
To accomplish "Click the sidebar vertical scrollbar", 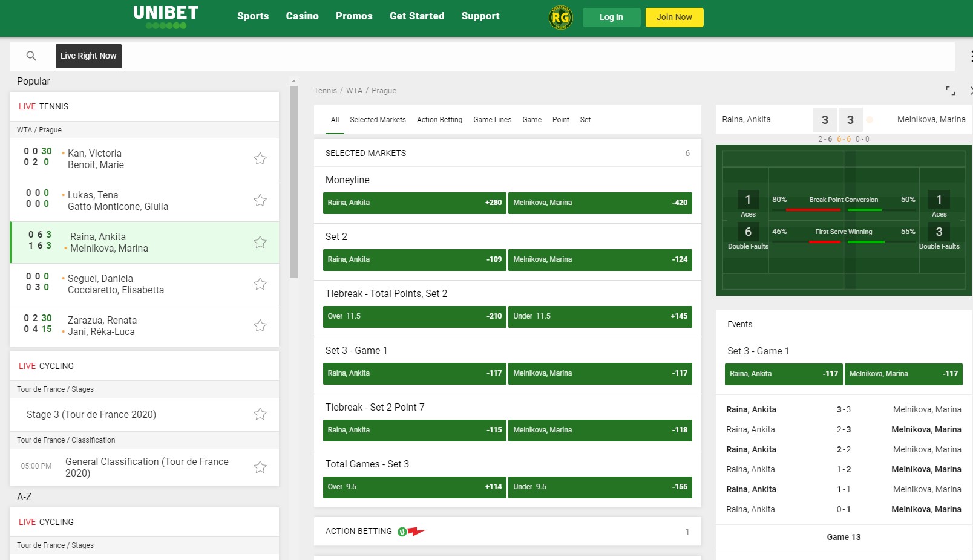I will [x=294, y=181].
